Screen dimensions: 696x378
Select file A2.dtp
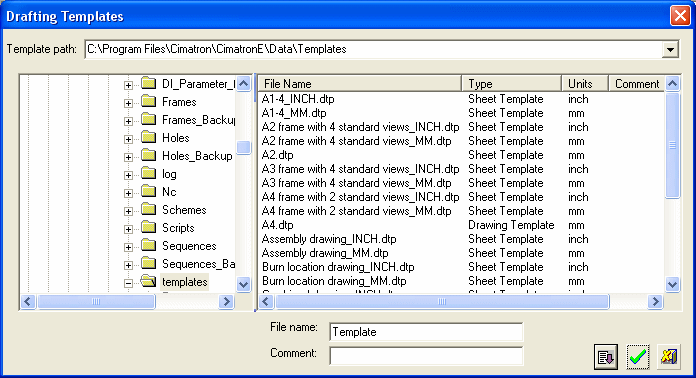pyautogui.click(x=277, y=155)
